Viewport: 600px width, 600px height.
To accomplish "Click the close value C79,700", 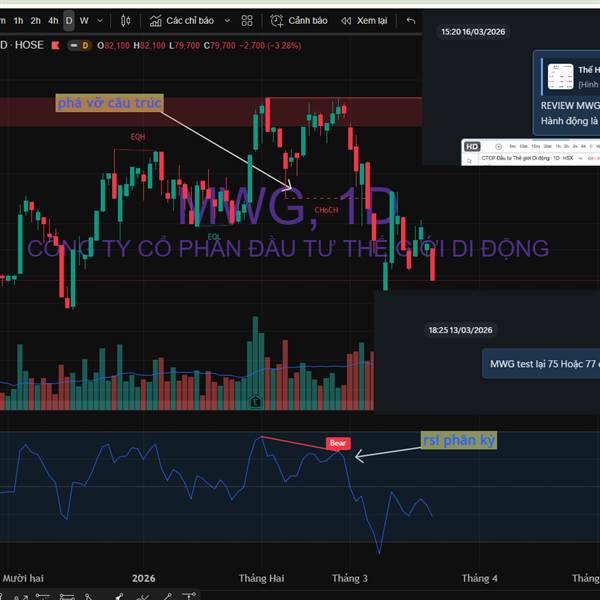I will [219, 46].
